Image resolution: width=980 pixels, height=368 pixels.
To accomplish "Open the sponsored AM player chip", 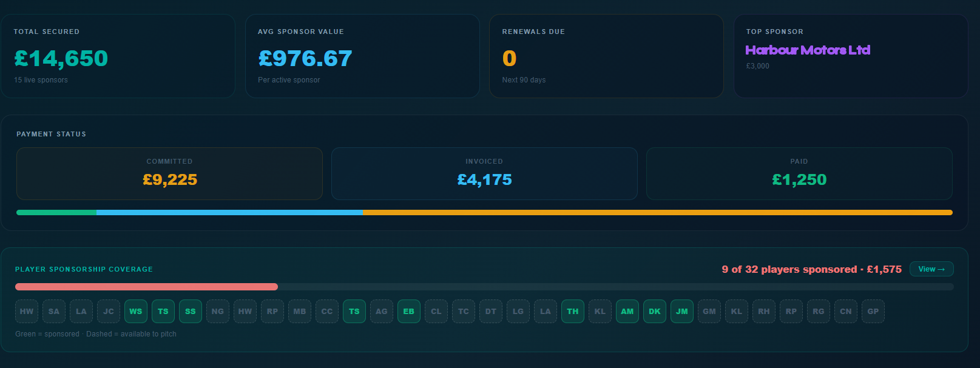I will click(627, 312).
